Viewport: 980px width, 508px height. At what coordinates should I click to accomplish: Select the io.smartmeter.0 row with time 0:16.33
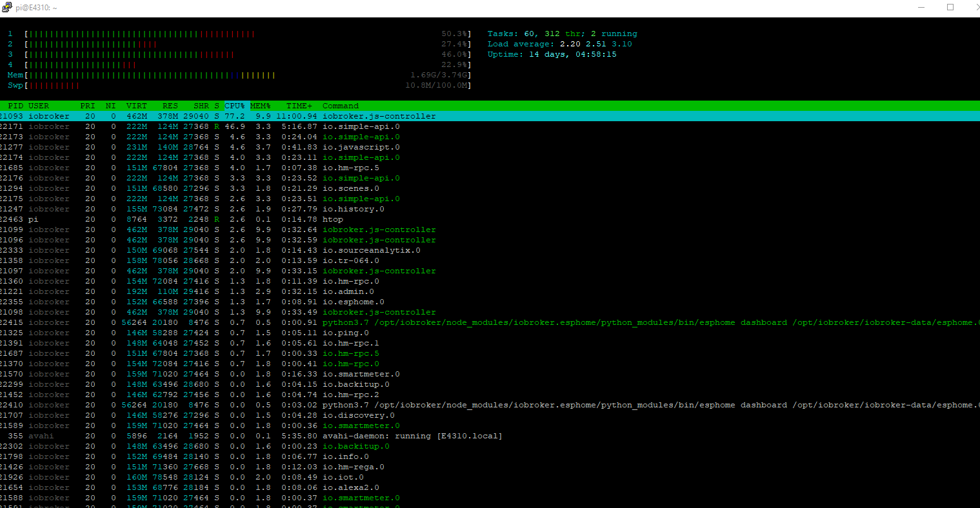(490, 374)
